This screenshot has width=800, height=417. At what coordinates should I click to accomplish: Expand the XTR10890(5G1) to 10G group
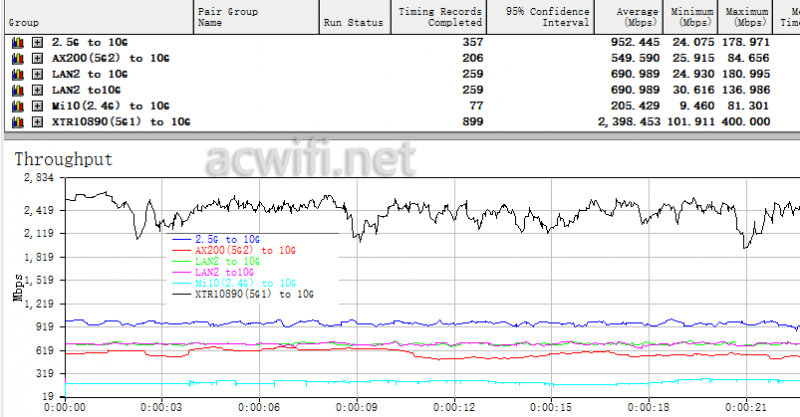click(37, 121)
